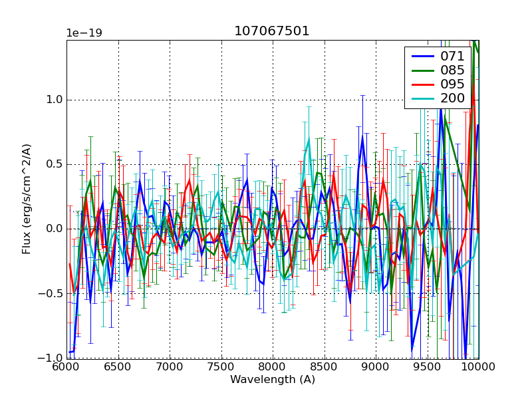
Task: Click the 7500 x-axis tick label
Action: pyautogui.click(x=221, y=368)
